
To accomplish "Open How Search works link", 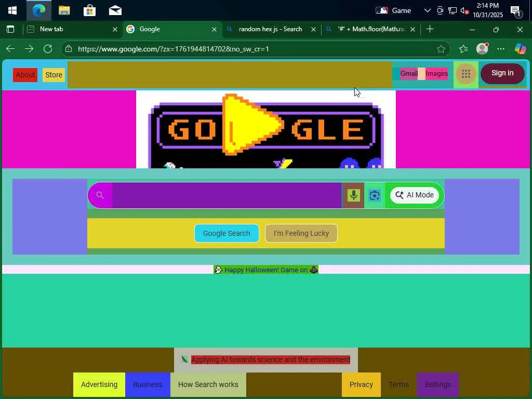I will pyautogui.click(x=208, y=384).
